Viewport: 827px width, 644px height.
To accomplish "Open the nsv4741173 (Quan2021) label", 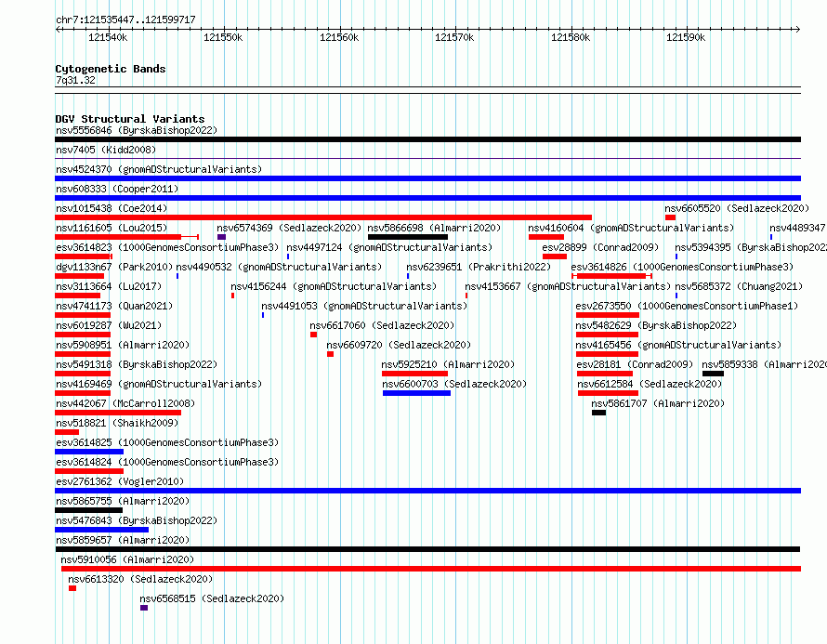I will 114,306.
